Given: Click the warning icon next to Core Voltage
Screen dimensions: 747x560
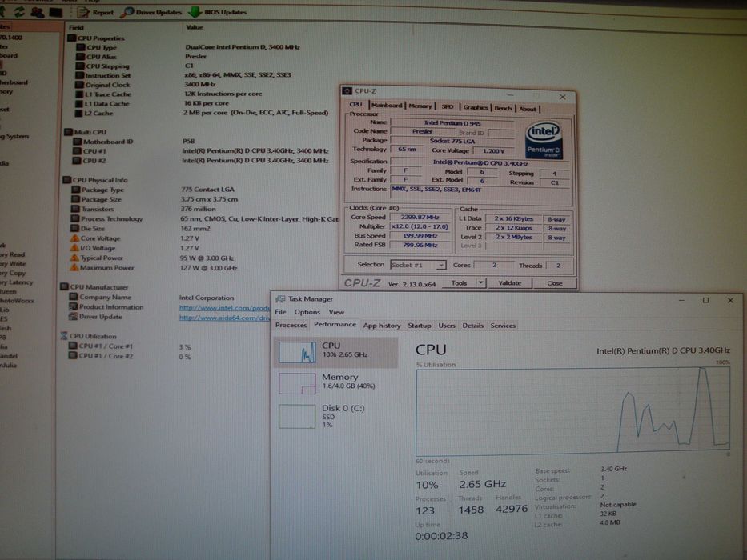Looking at the screenshot, I should point(74,238).
